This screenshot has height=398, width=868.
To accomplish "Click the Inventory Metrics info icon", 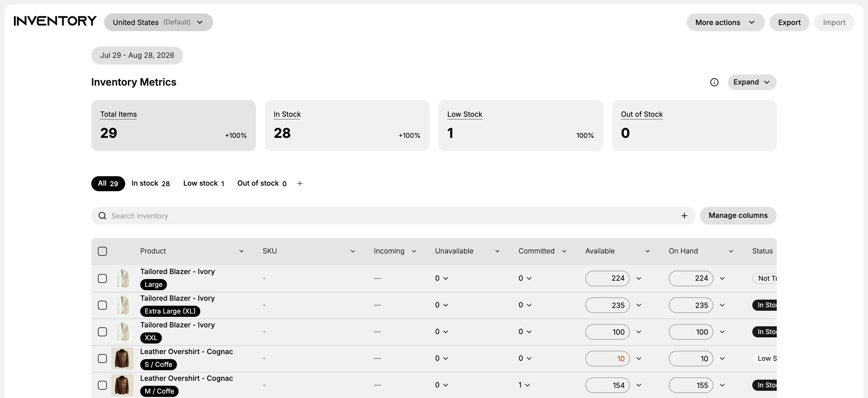I will click(x=714, y=82).
